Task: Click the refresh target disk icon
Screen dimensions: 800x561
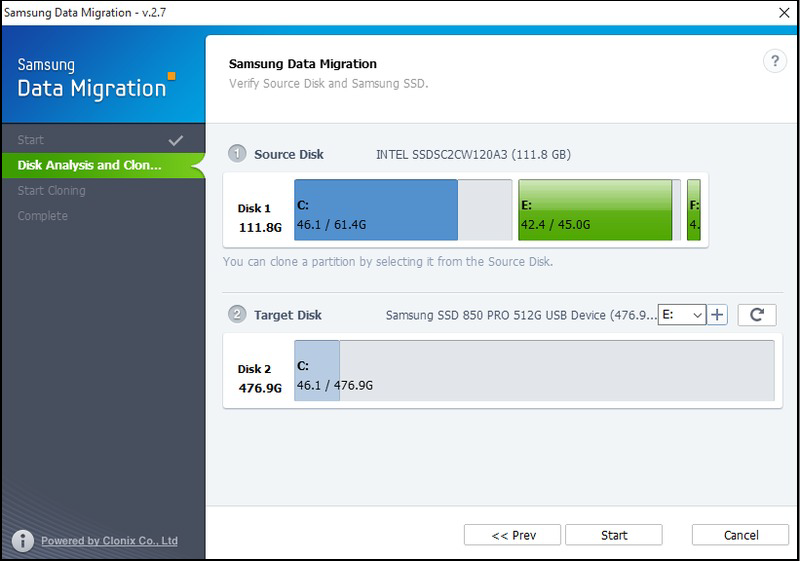Action: point(757,315)
